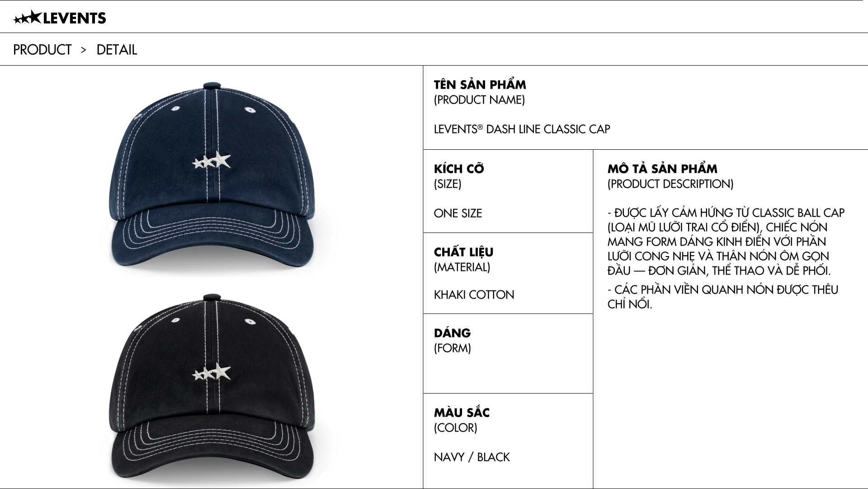
Task: Click the classic ball cap description paragraph
Action: (x=726, y=242)
